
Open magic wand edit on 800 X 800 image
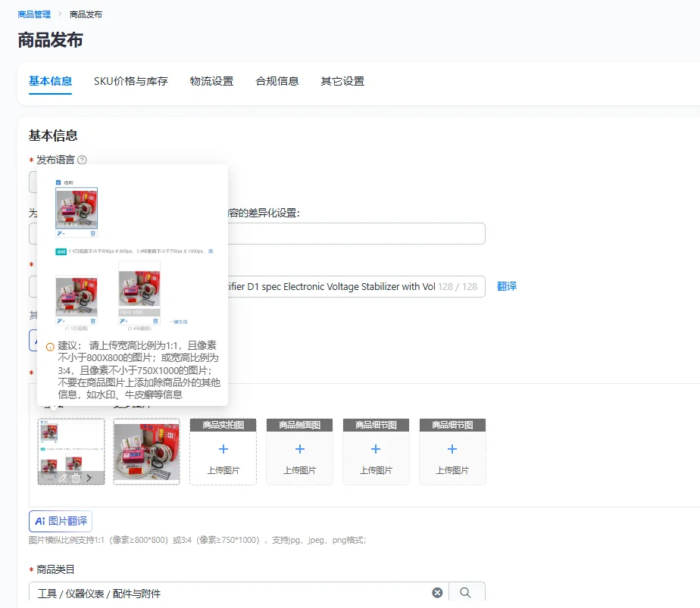click(x=61, y=321)
